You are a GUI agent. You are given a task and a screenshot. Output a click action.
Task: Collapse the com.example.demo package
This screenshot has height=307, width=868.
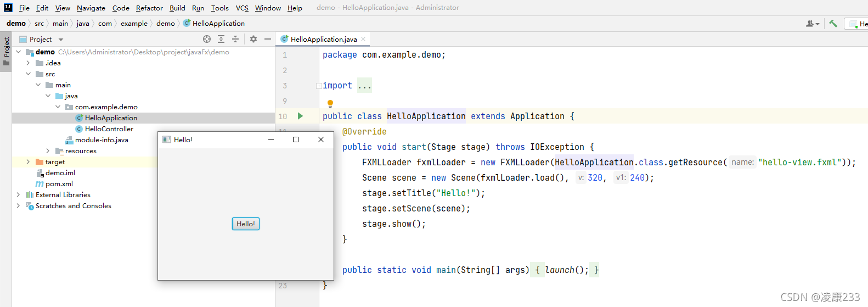tap(58, 107)
